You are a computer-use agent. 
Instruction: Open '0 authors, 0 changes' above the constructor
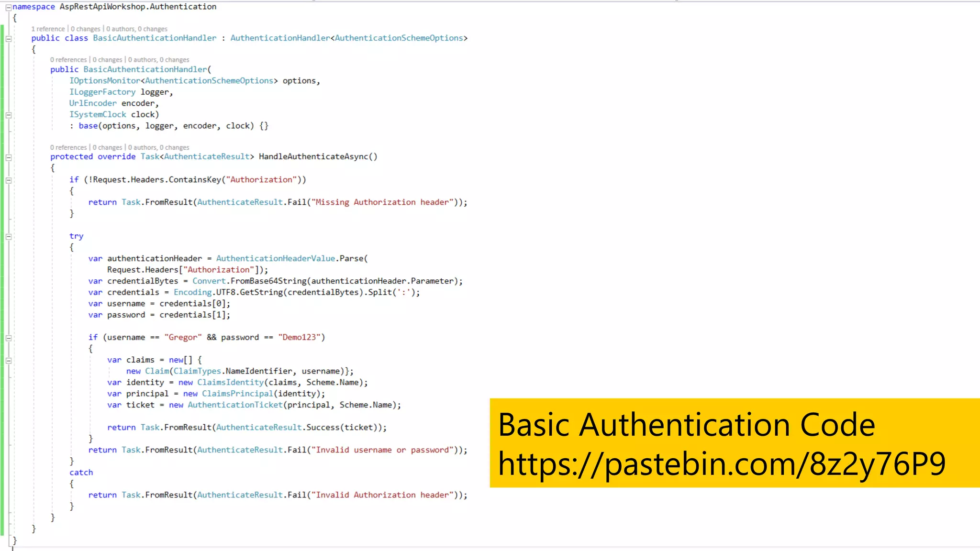(158, 60)
